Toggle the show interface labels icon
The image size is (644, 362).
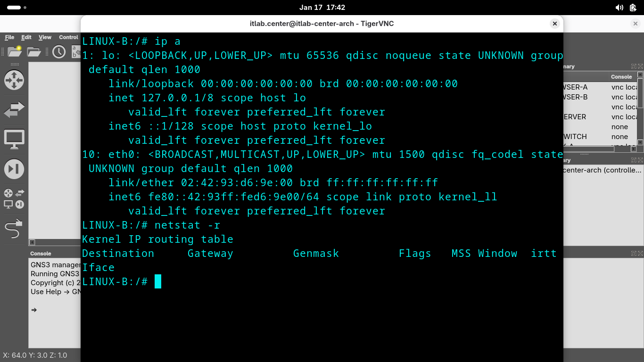[x=75, y=51]
